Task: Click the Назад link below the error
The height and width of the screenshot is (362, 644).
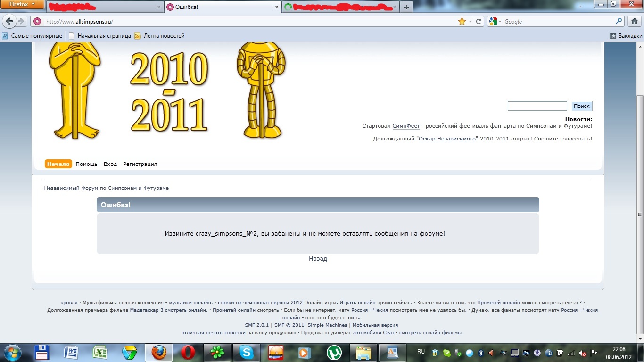Action: point(318,259)
